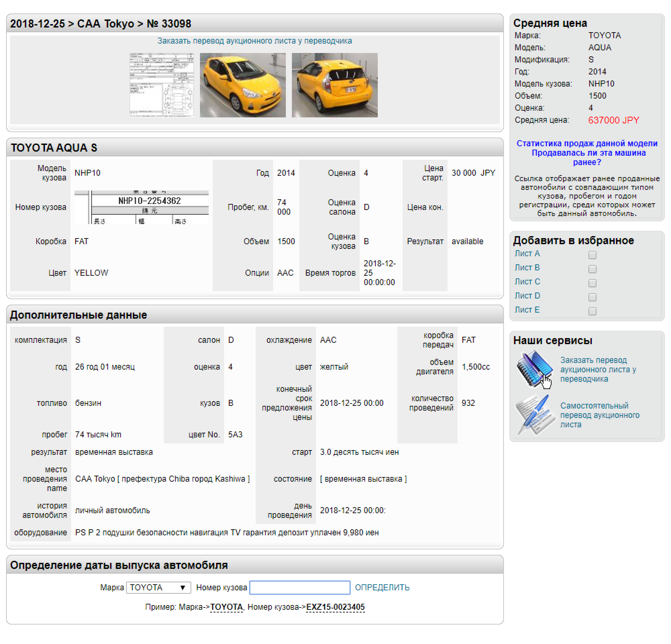671x644 pixels.
Task: Click the start value '3.0 десять тысяч иен'
Action: 359,452
